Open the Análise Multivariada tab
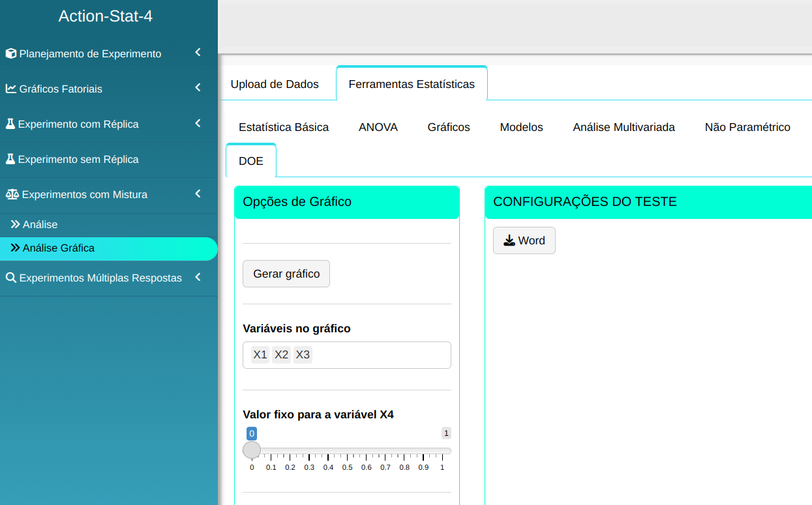The image size is (812, 505). tap(624, 127)
